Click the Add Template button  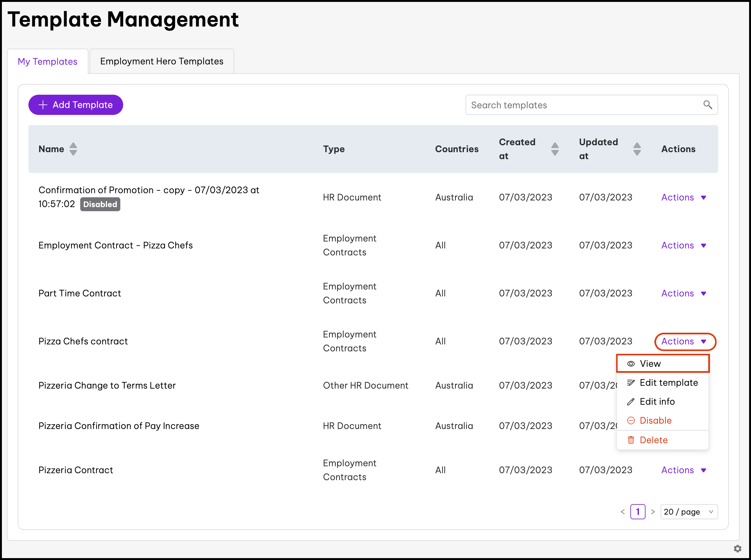(x=75, y=105)
